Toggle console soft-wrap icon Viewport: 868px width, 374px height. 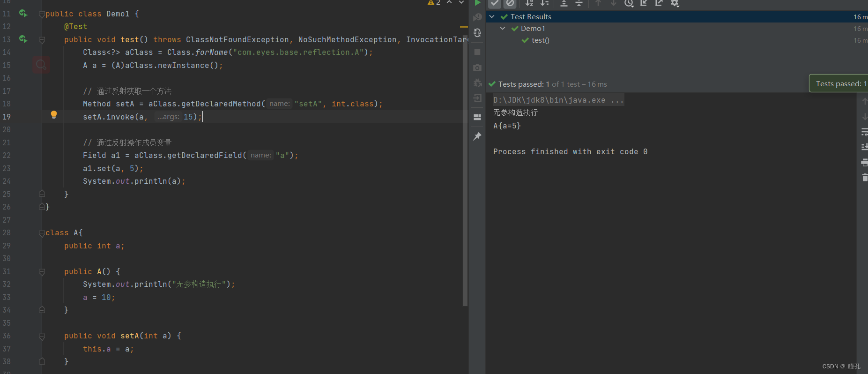tap(865, 132)
